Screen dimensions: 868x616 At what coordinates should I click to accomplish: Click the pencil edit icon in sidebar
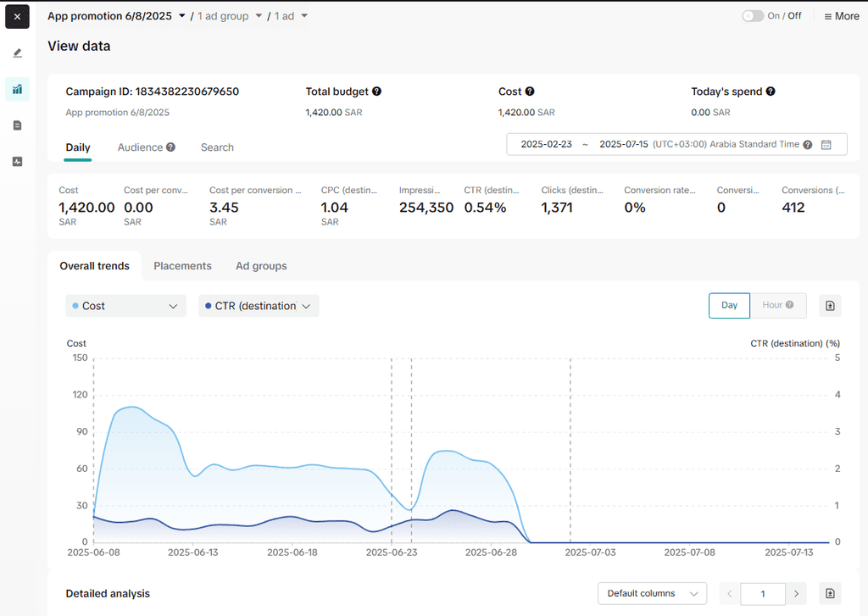coord(17,53)
